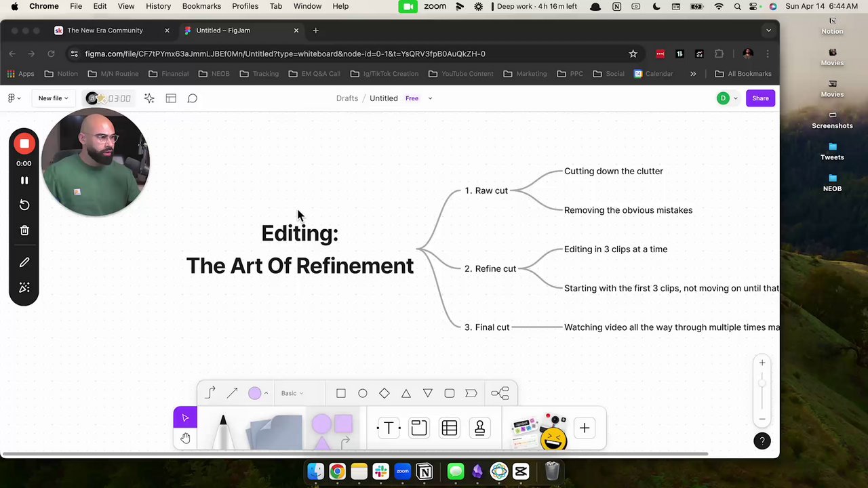Screen dimensions: 868x488
Task: Open a new browser tab
Action: point(315,30)
